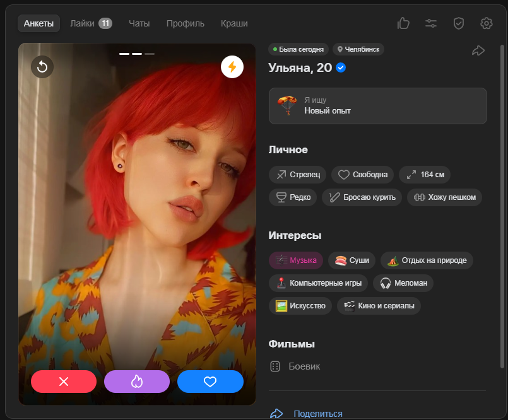Click the Ульяна, 20 name heading
This screenshot has width=508, height=420.
tap(300, 67)
